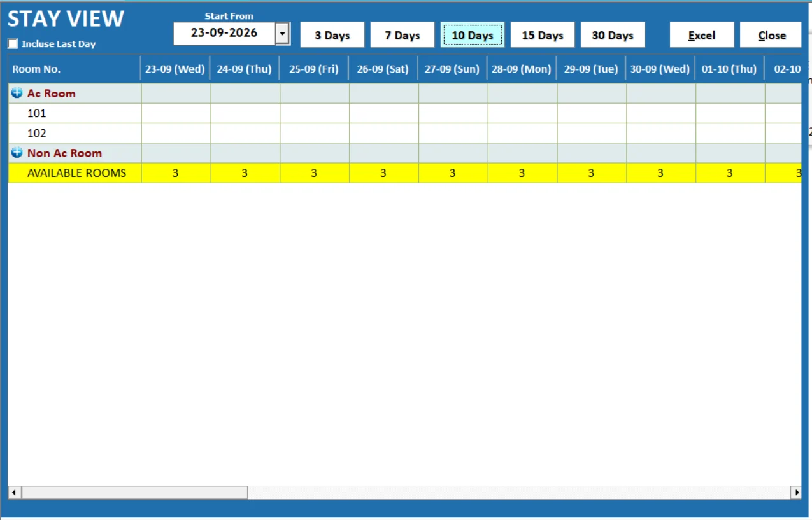
Task: Select the 10 Days view button
Action: pyautogui.click(x=473, y=35)
